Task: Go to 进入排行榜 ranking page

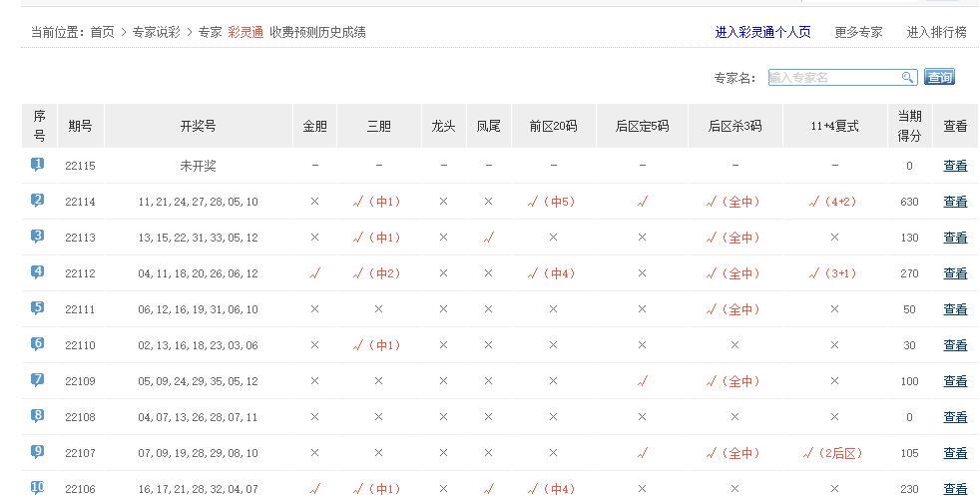Action: point(936,32)
